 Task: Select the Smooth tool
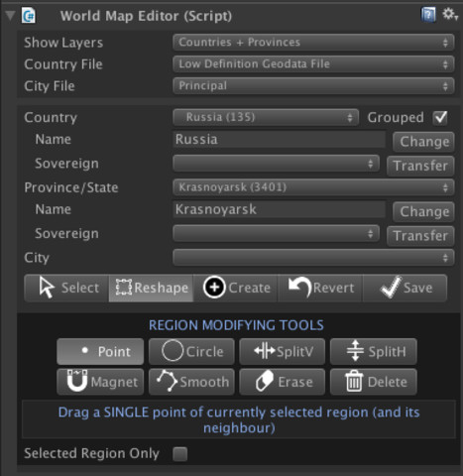click(x=191, y=382)
